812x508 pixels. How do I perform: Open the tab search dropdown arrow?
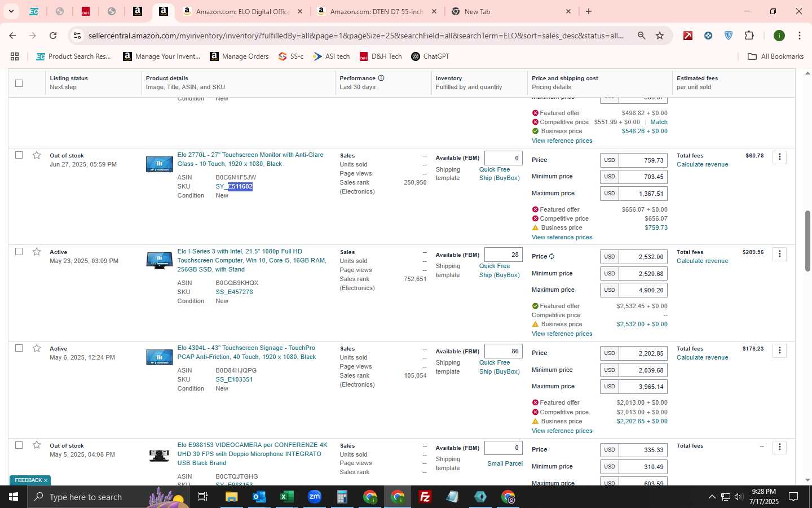pos(11,11)
